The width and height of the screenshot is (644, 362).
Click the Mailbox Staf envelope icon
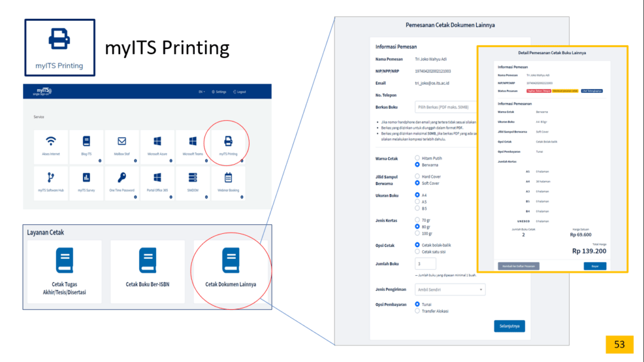point(122,141)
